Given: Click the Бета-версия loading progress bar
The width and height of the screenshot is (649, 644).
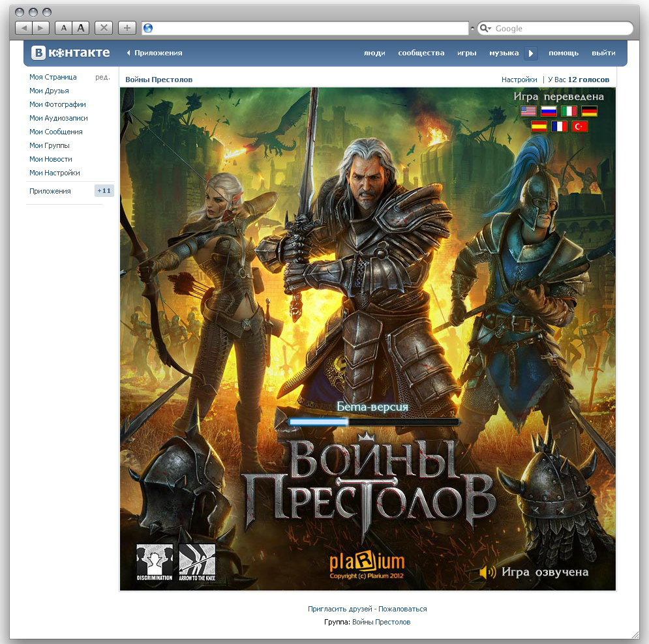Looking at the screenshot, I should [x=374, y=422].
